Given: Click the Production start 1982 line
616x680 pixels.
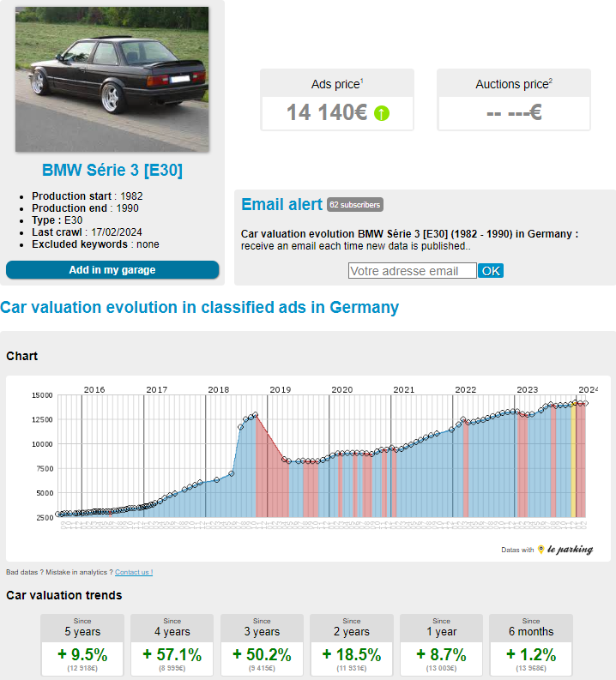Looking at the screenshot, I should [88, 196].
